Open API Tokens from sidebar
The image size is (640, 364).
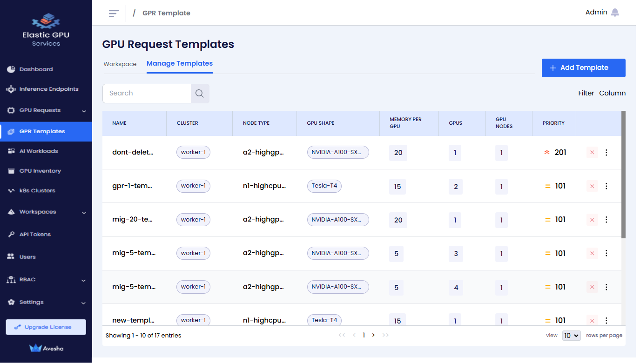(35, 235)
